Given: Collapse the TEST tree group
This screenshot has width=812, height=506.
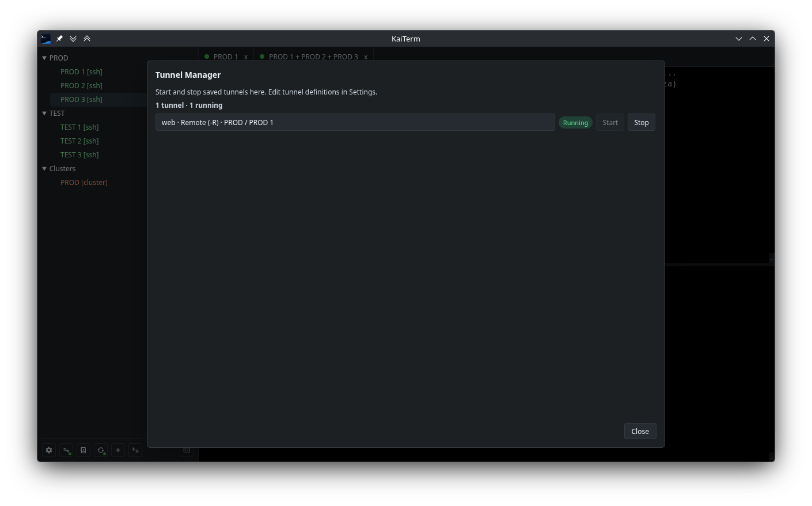Looking at the screenshot, I should pos(44,114).
